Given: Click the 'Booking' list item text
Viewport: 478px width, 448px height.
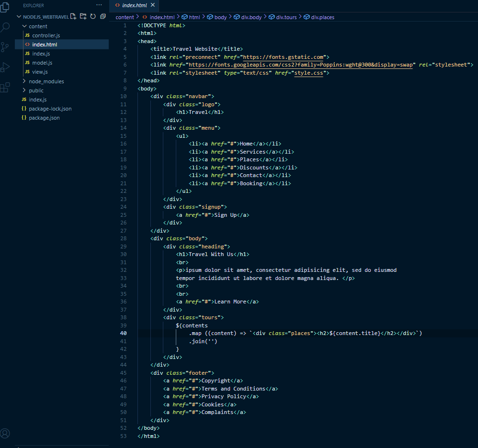Looking at the screenshot, I should pyautogui.click(x=251, y=183).
